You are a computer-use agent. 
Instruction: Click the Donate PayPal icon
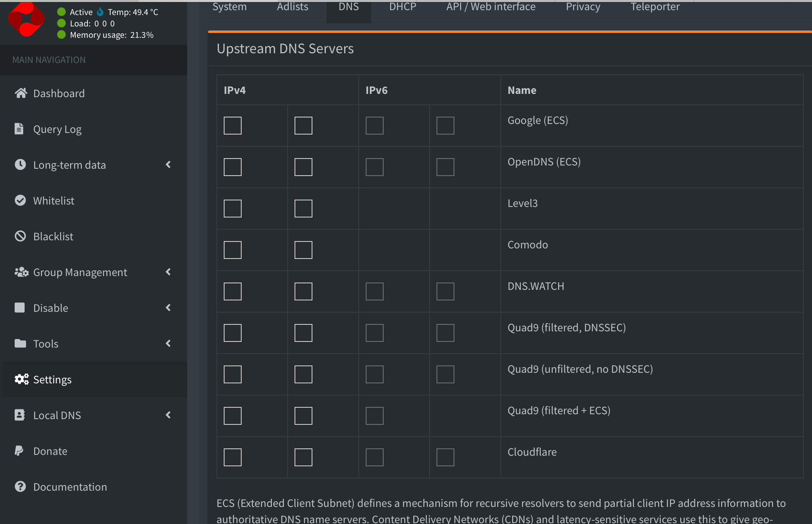[19, 450]
